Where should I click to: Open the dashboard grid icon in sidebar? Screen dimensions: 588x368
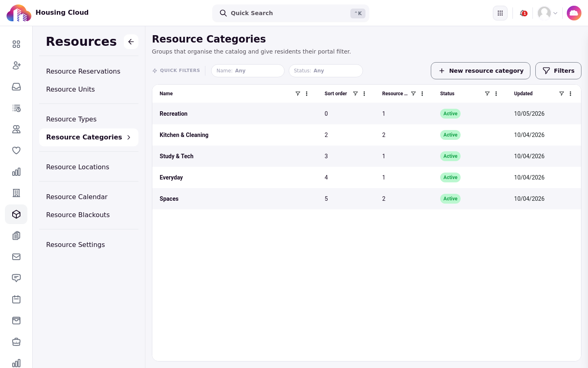pyautogui.click(x=16, y=44)
